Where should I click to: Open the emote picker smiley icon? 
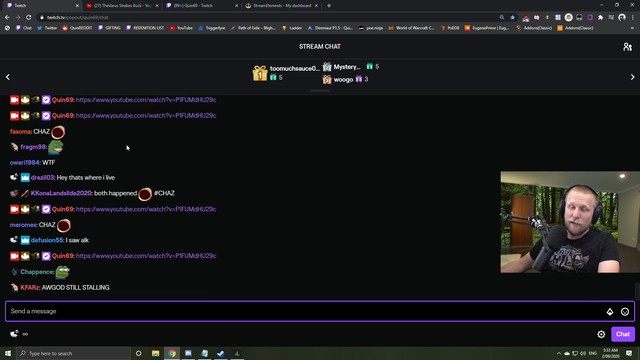(x=625, y=312)
